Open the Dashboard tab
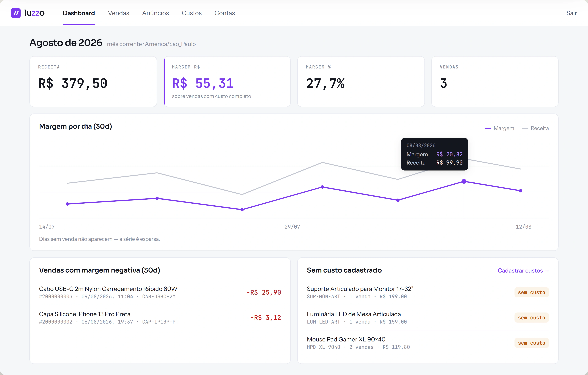Viewport: 588px width, 375px height. [x=79, y=13]
